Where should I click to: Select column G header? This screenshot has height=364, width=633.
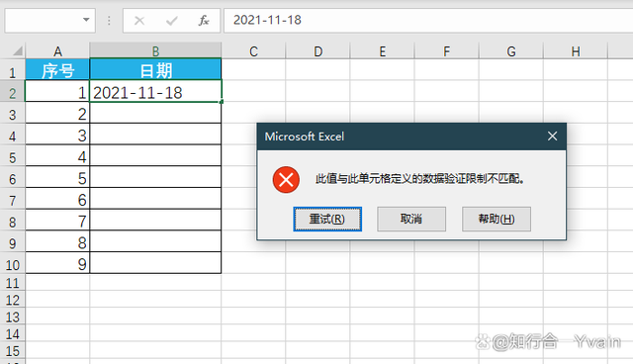click(511, 51)
